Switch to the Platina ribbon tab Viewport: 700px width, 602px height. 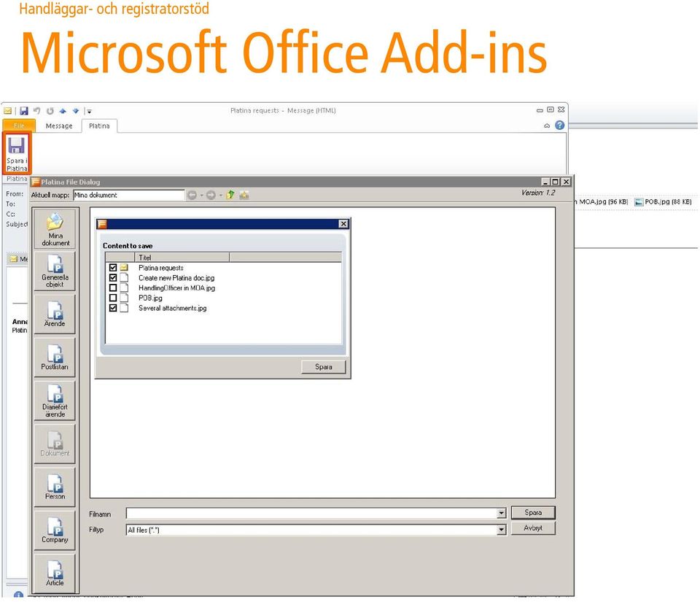[99, 126]
